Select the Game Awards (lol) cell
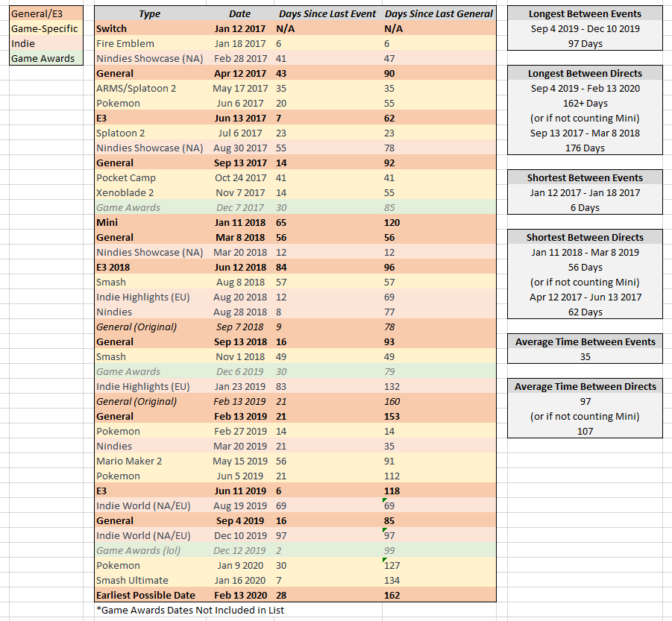Image resolution: width=672 pixels, height=621 pixels. (139, 550)
